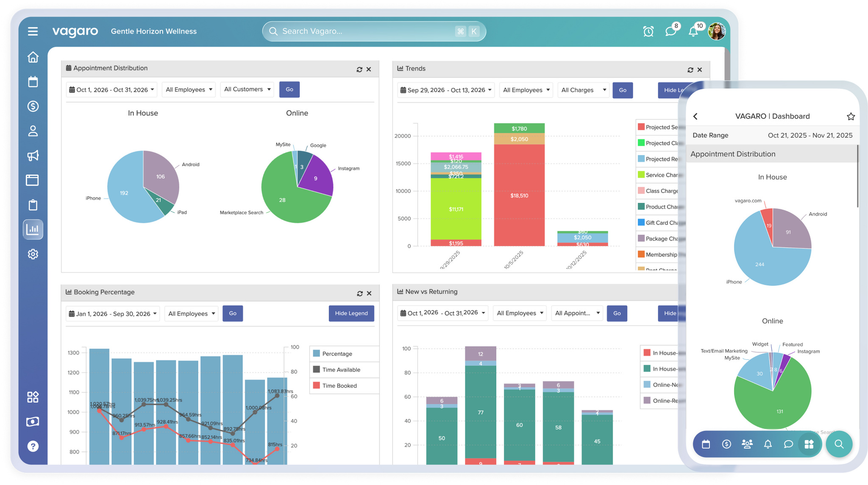The height and width of the screenshot is (485, 868).
Task: Toggle the Time Available legend entry
Action: 344,370
